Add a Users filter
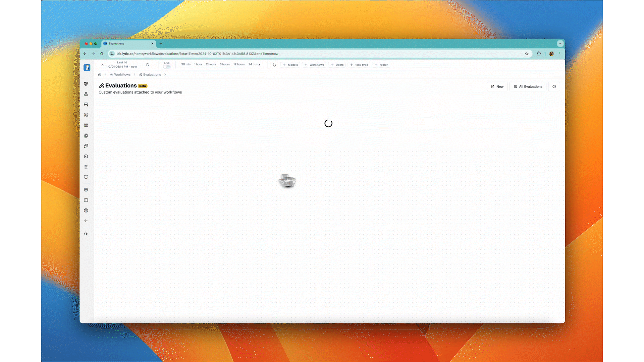Screen dimensions: 644x362 pos(337,65)
